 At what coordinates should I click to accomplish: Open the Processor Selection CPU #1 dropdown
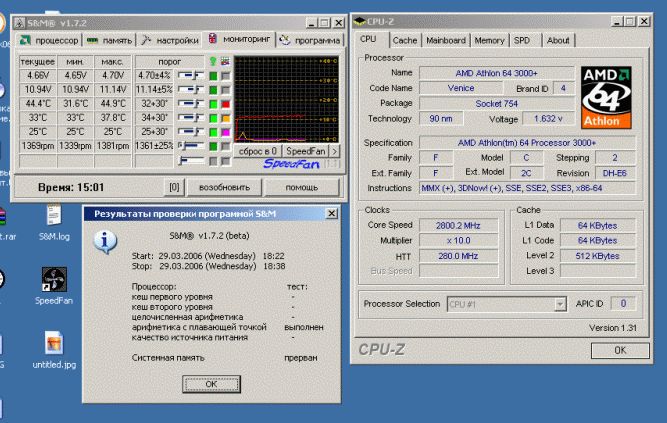[x=561, y=304]
